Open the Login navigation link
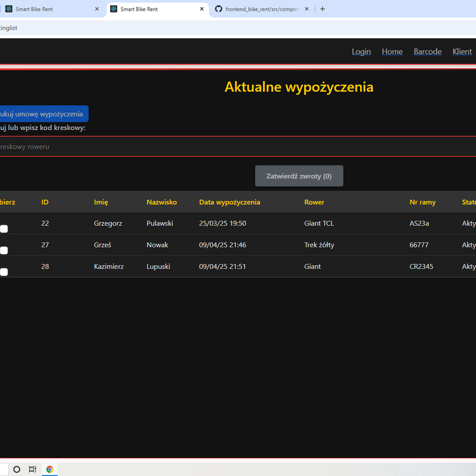Screen dimensions: 476x476 (361, 52)
